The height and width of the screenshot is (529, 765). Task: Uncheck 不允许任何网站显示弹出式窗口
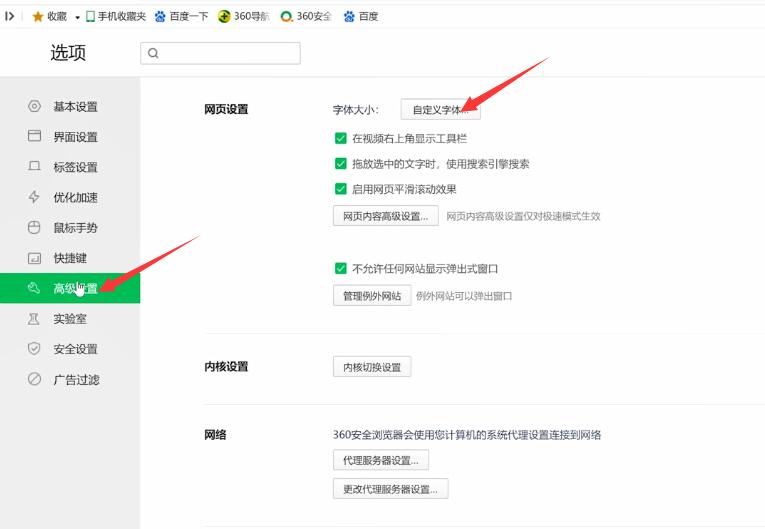coord(341,268)
